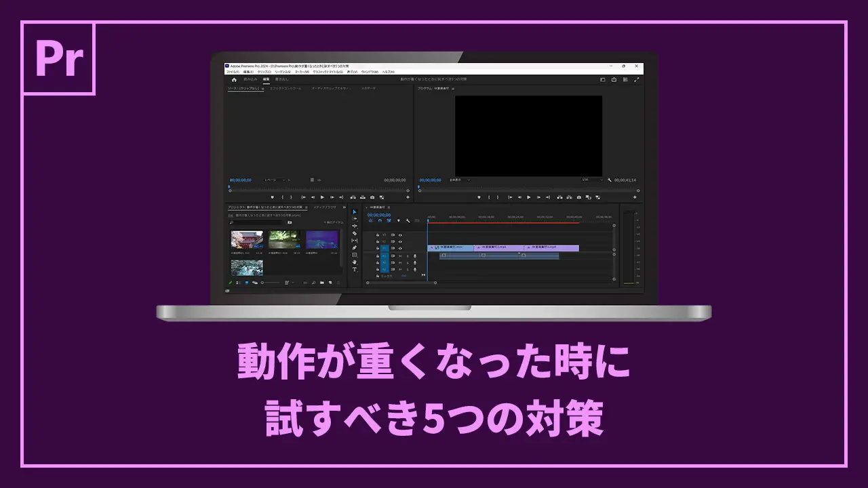Click the Quick Export share icon
Screen dimensions: 868x488
click(x=614, y=79)
